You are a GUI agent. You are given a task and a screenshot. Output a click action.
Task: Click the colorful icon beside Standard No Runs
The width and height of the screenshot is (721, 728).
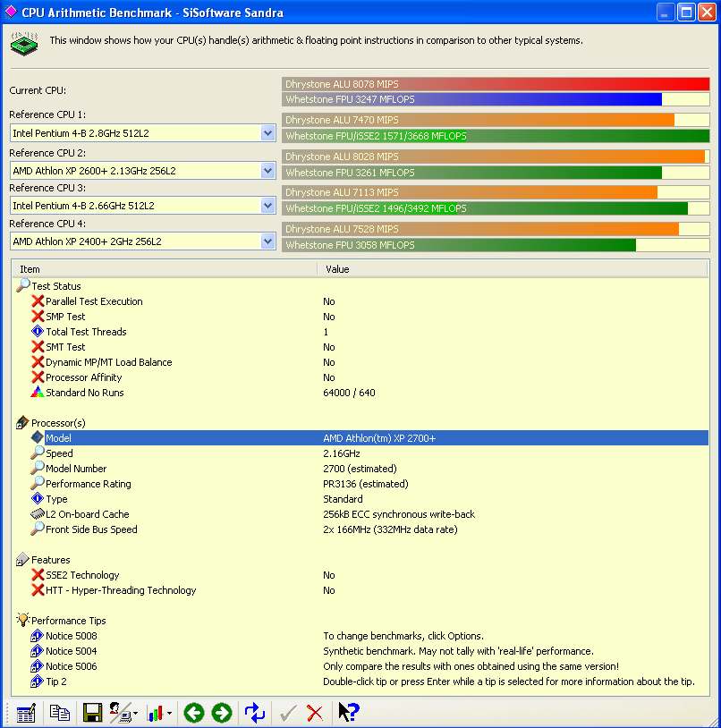point(38,393)
